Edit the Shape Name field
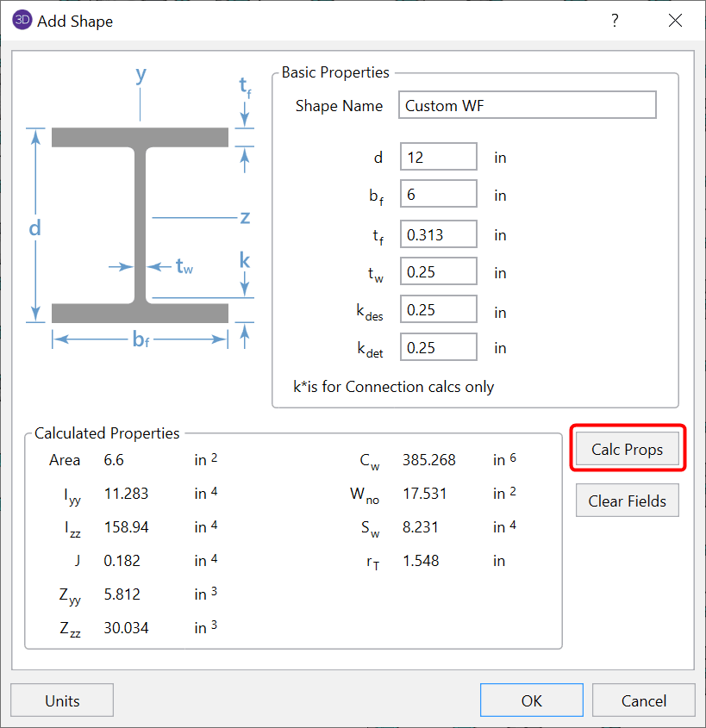 [x=527, y=105]
